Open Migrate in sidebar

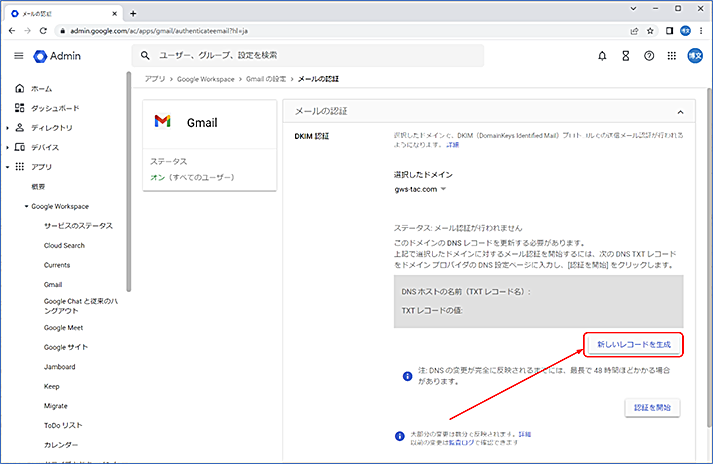pyautogui.click(x=55, y=406)
